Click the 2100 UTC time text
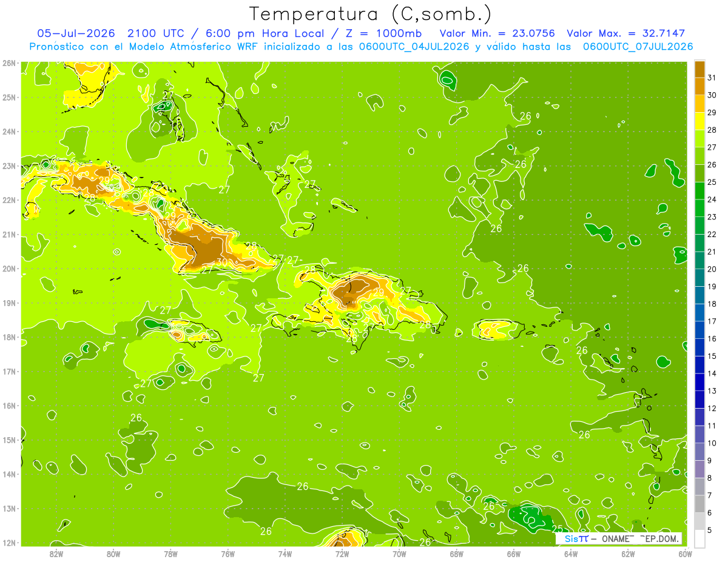Screen dimensions: 728x562 (156, 33)
